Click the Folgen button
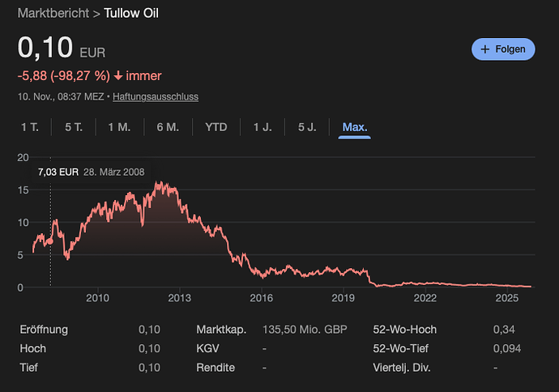Image resolution: width=559 pixels, height=392 pixels. tap(503, 49)
